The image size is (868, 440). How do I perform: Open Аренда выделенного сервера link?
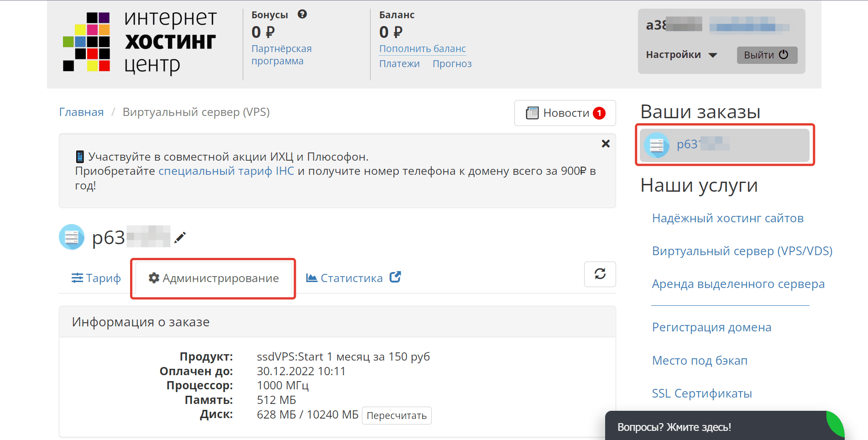click(738, 284)
